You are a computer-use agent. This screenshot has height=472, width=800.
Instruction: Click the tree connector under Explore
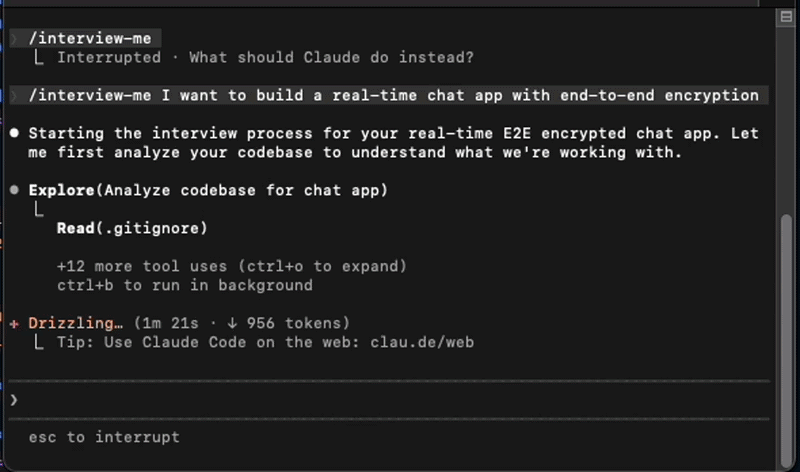[39, 209]
